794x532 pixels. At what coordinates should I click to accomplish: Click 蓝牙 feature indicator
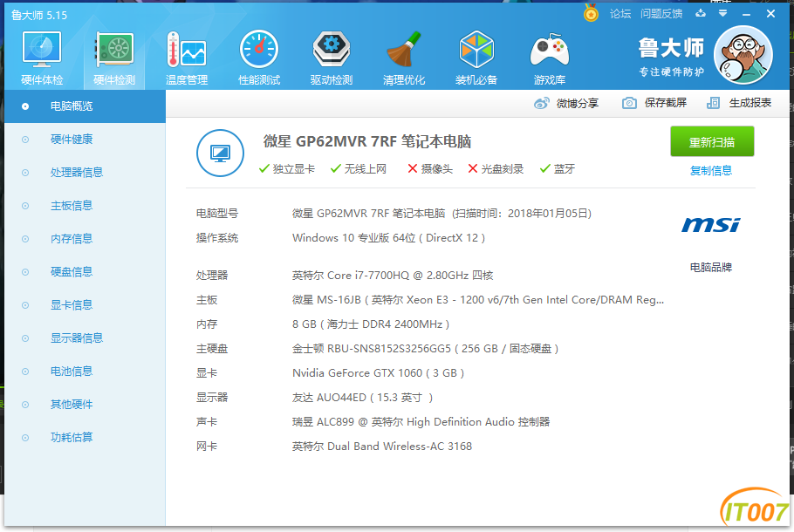[557, 168]
